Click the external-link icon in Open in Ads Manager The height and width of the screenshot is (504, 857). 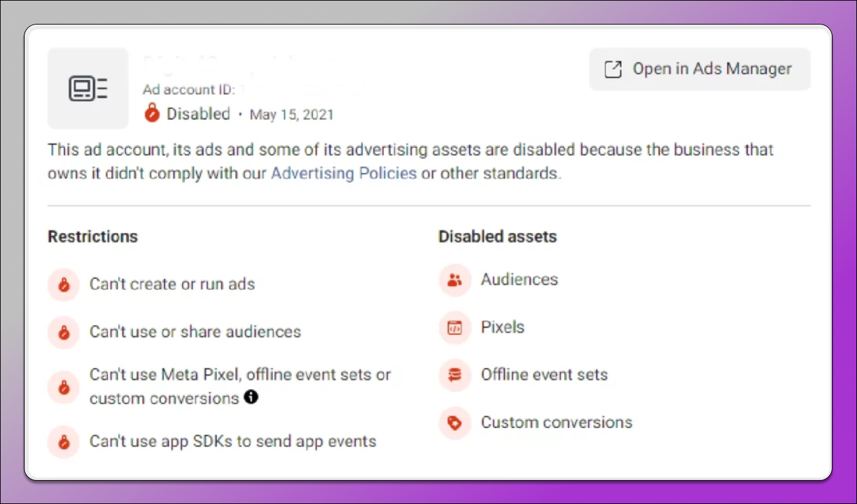(x=612, y=69)
